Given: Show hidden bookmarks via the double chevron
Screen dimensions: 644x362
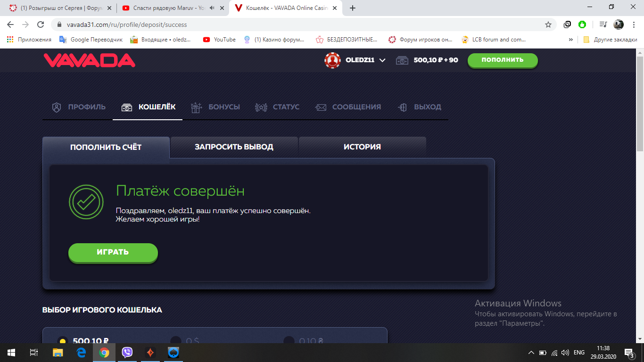Looking at the screenshot, I should tap(571, 40).
